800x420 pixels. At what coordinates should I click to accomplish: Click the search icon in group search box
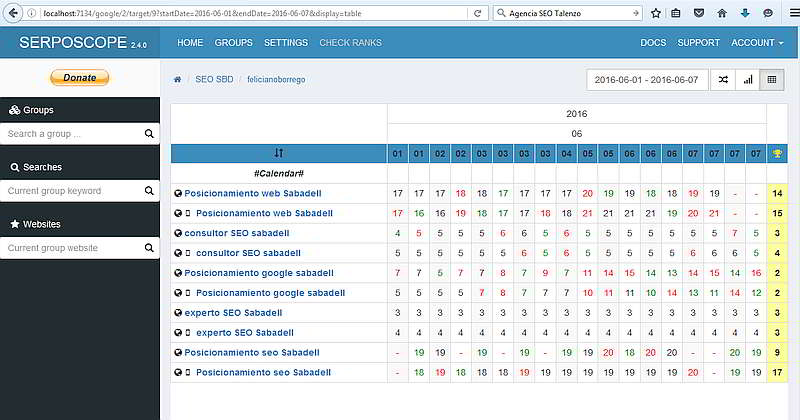[x=149, y=134]
